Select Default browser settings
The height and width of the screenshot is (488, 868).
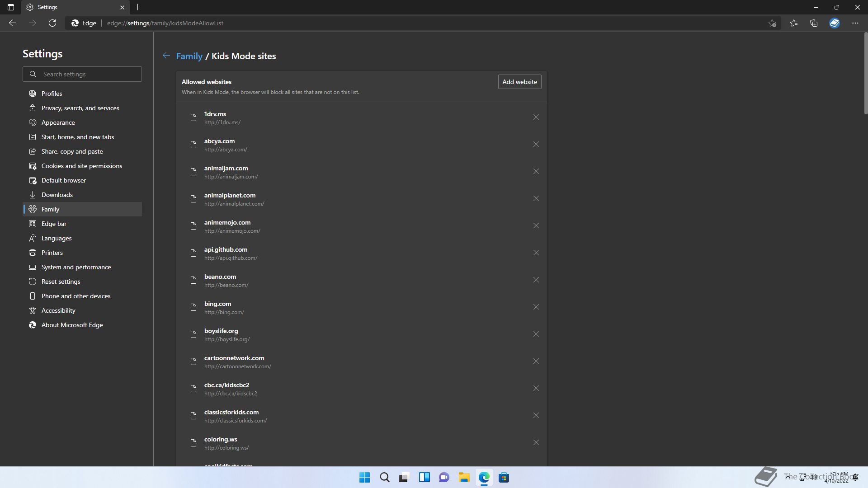82,180
